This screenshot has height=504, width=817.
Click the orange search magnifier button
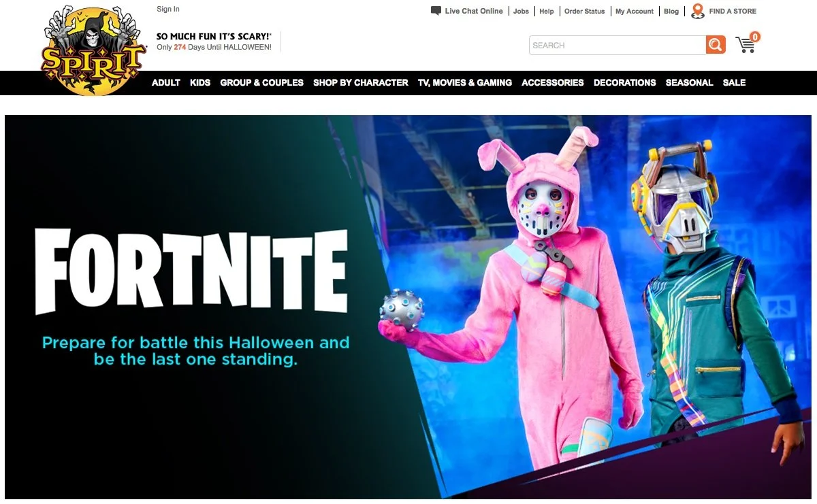pos(716,46)
